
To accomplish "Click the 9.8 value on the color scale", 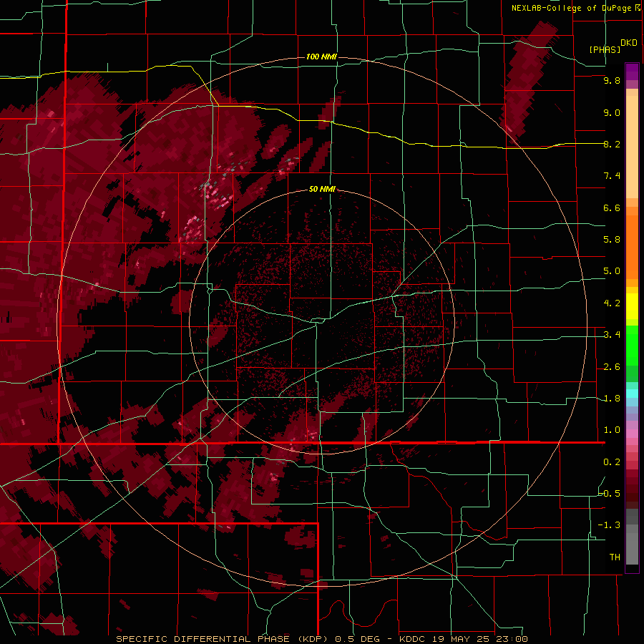I will pyautogui.click(x=612, y=80).
